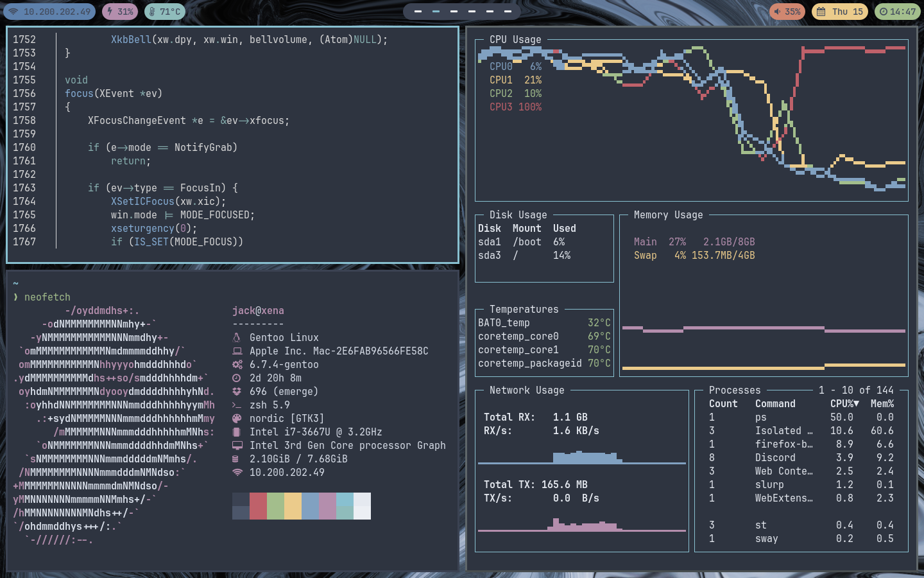Click line number 1756 in the code editor
924x578 pixels.
pos(24,93)
